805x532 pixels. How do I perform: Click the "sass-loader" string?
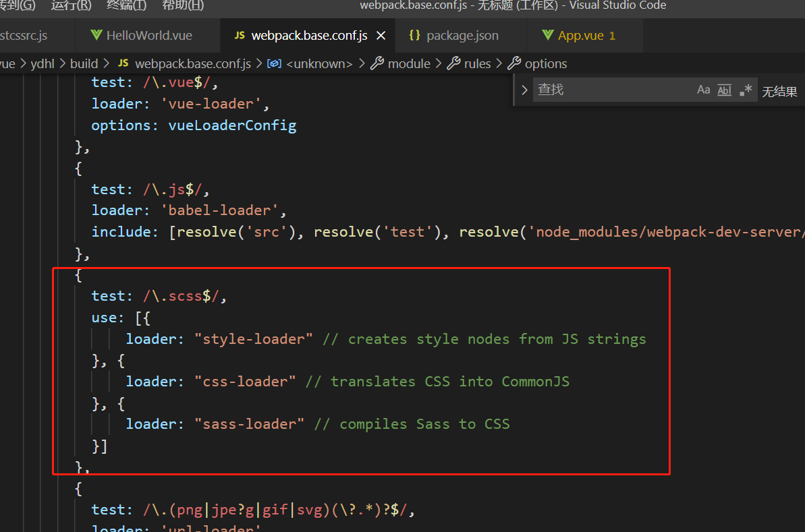tap(250, 424)
